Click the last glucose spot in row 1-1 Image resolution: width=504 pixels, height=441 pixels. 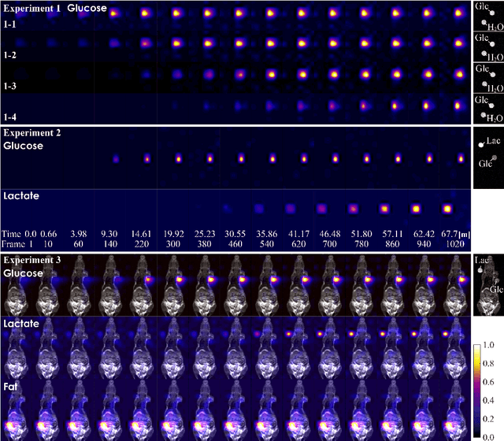(460, 13)
